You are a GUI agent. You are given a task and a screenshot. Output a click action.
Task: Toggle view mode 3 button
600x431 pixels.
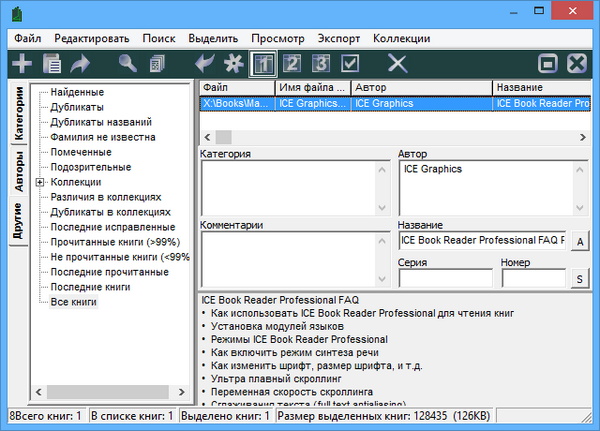[321, 64]
